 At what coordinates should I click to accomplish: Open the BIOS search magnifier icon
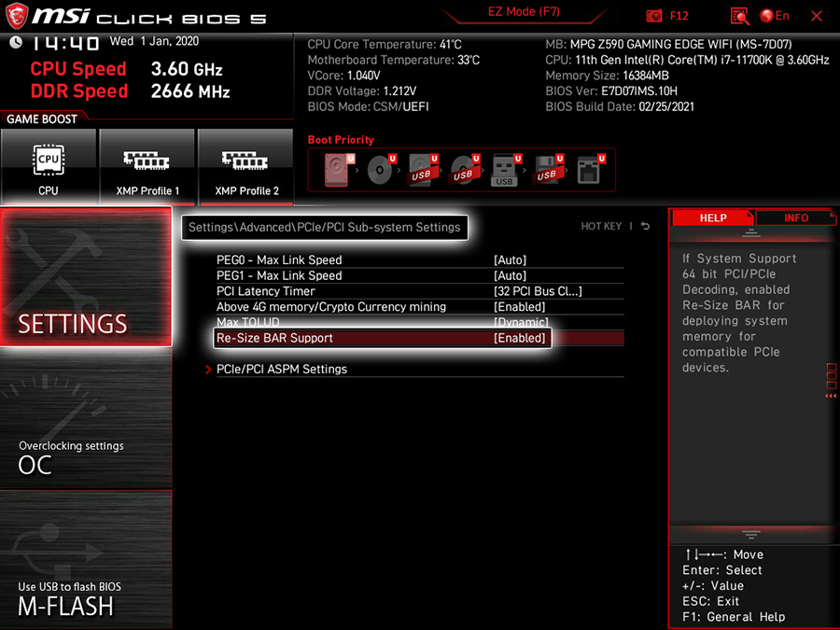pos(740,16)
